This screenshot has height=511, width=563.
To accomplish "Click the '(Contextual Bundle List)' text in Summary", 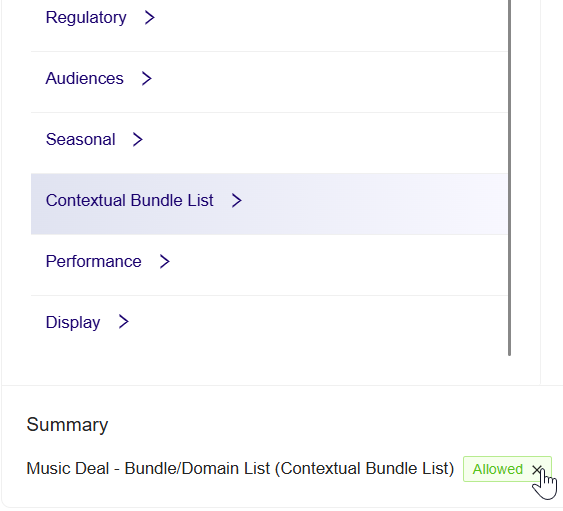I will pyautogui.click(x=364, y=469).
